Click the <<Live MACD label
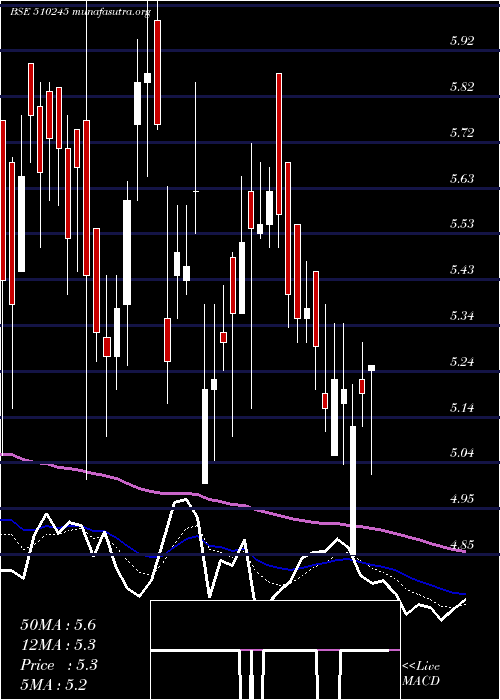This screenshot has height=700, width=500. click(421, 674)
